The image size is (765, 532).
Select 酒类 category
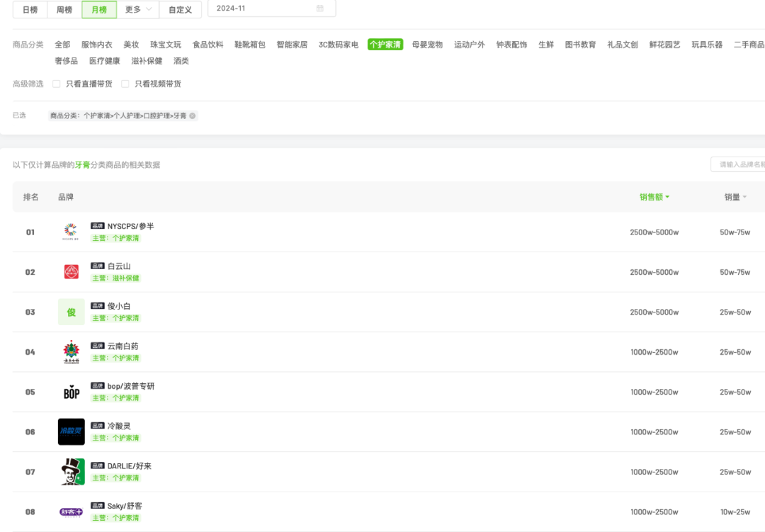click(x=181, y=61)
